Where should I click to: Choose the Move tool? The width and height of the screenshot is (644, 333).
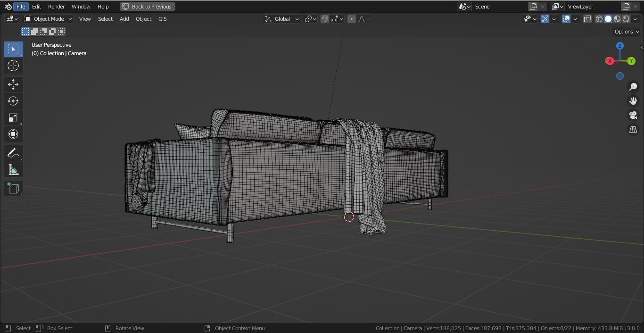(13, 84)
